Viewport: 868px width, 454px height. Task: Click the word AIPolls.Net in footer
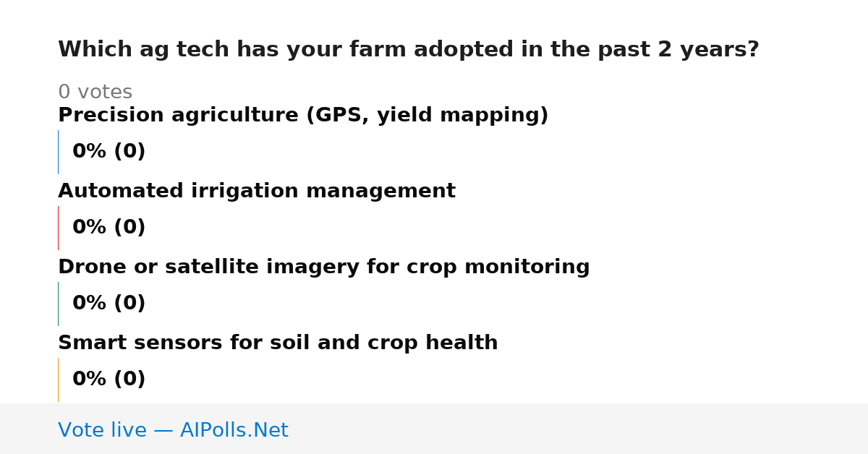(x=234, y=430)
